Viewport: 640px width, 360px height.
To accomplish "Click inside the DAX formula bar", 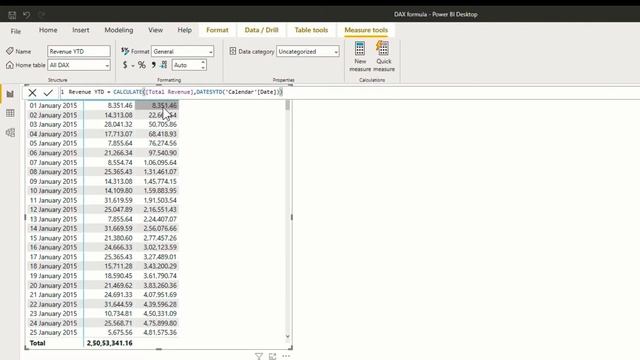I will coord(351,92).
